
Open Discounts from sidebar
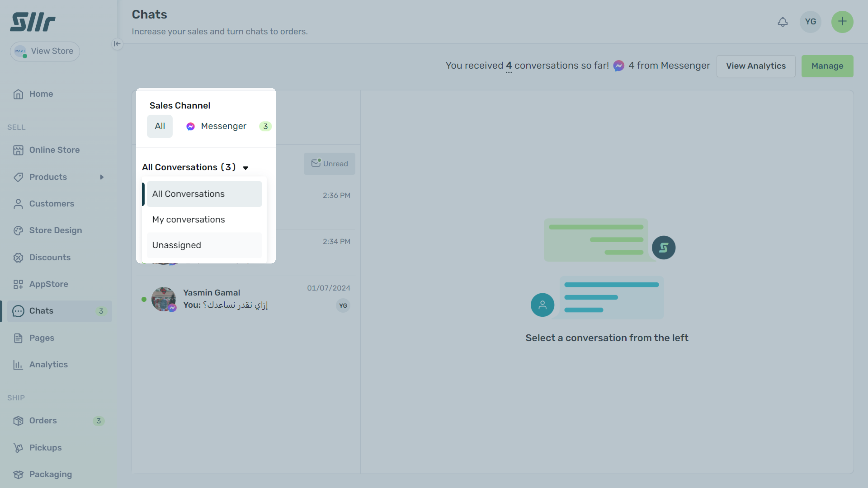click(x=50, y=257)
